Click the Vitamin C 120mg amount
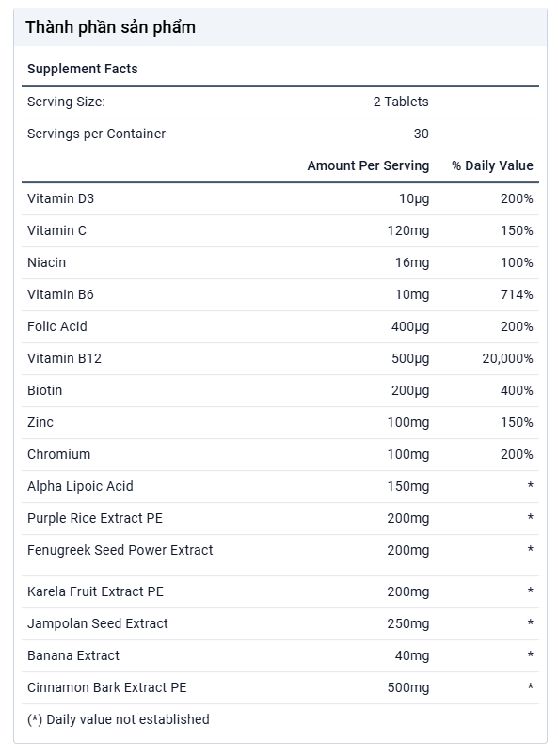558x756 pixels. (x=407, y=231)
